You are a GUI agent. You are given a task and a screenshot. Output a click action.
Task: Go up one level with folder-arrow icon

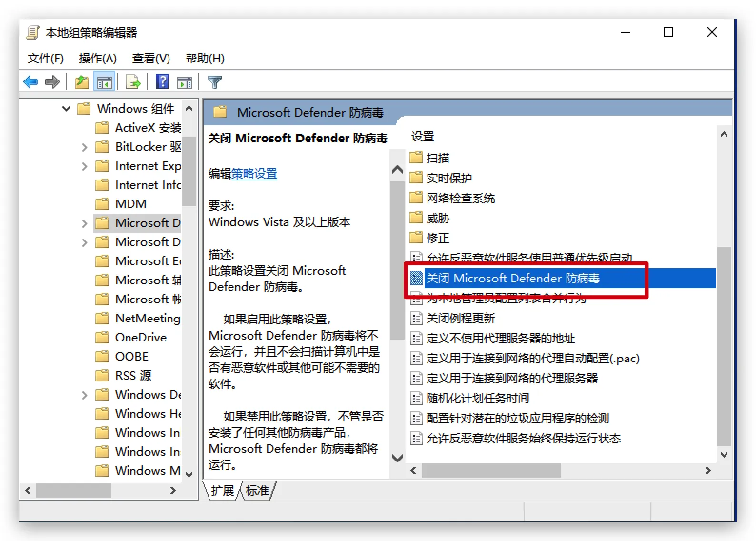[x=82, y=82]
